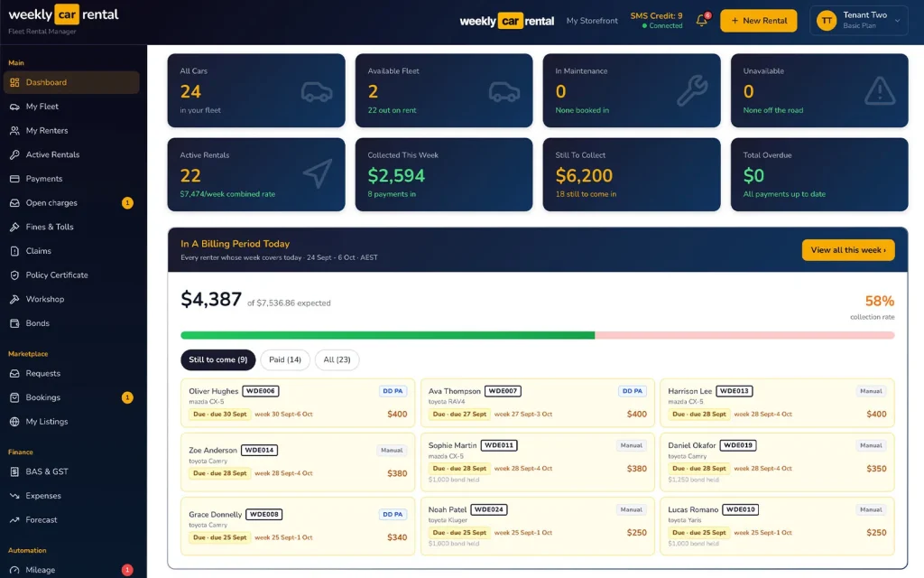The width and height of the screenshot is (924, 578).
Task: Click the collection progress bar
Action: (x=538, y=335)
